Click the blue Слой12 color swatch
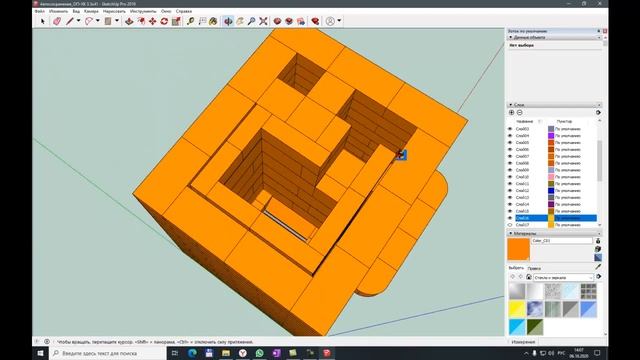Image resolution: width=640 pixels, height=360 pixels. (551, 191)
